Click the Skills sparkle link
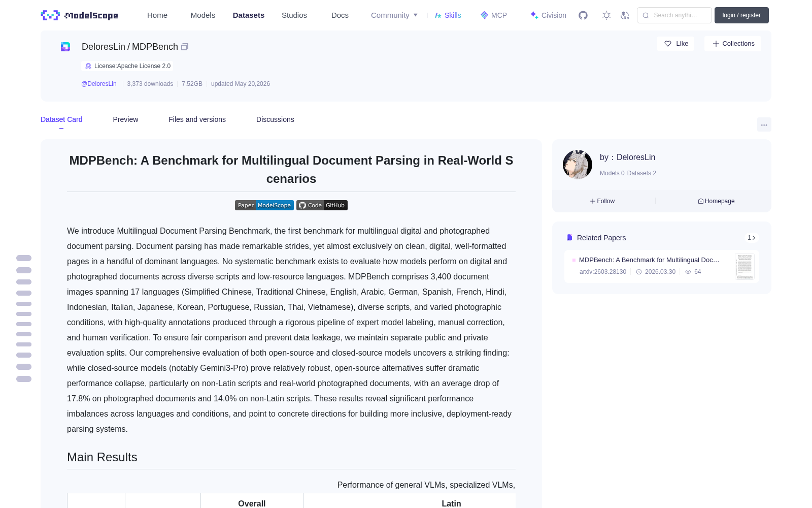 coord(448,15)
